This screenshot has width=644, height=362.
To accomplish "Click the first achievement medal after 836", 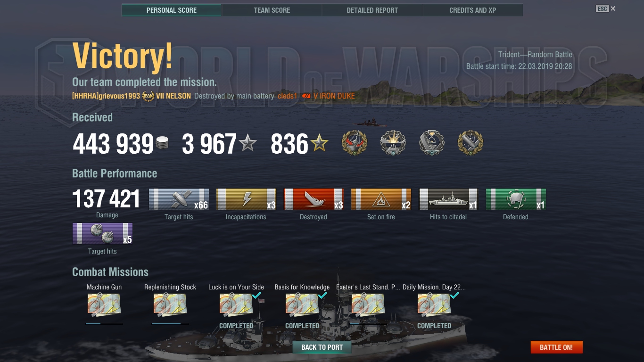I will [x=355, y=143].
